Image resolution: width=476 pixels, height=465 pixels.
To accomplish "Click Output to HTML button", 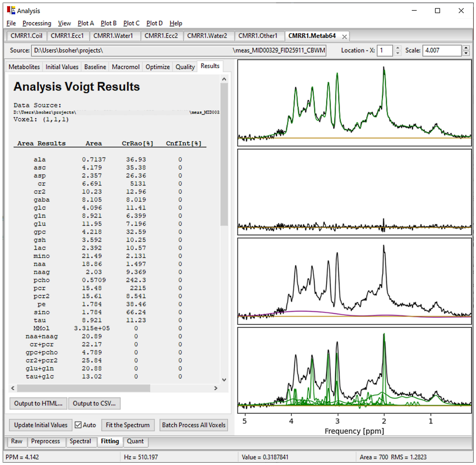I will (38, 403).
